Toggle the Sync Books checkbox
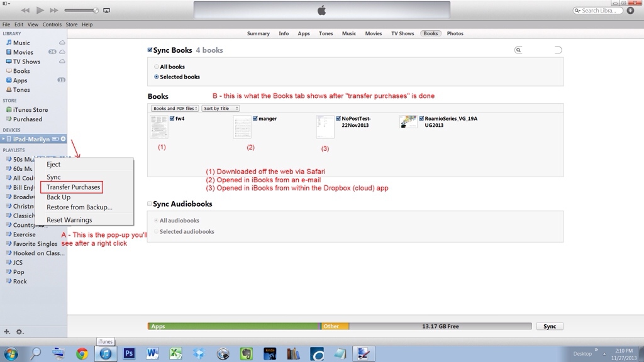 point(150,50)
